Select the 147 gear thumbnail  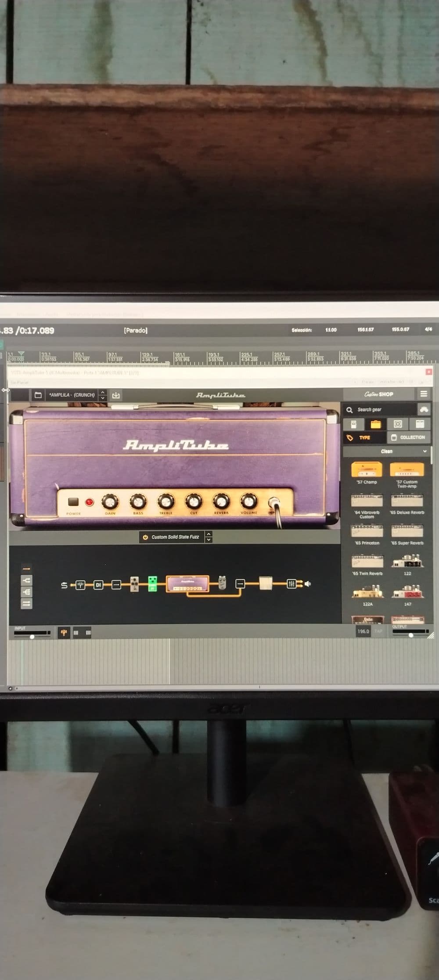407,592
